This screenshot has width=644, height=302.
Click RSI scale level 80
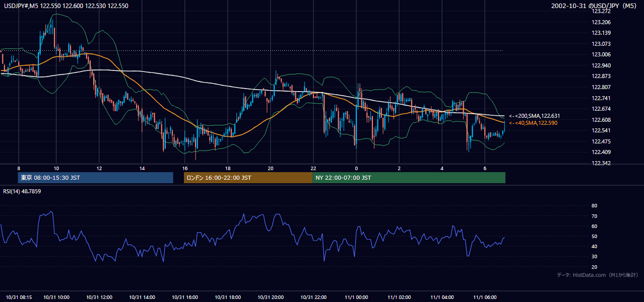pos(594,206)
